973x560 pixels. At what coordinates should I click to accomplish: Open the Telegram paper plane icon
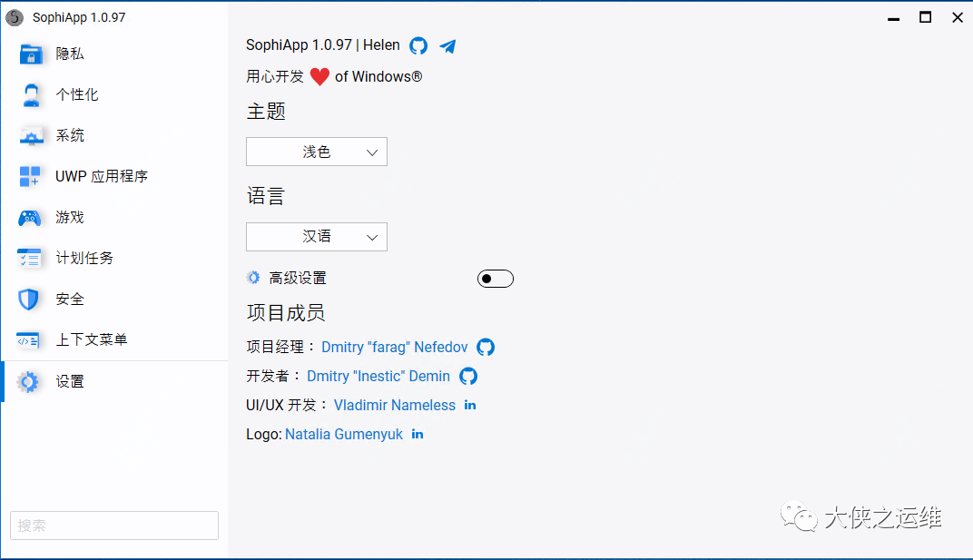tap(447, 46)
